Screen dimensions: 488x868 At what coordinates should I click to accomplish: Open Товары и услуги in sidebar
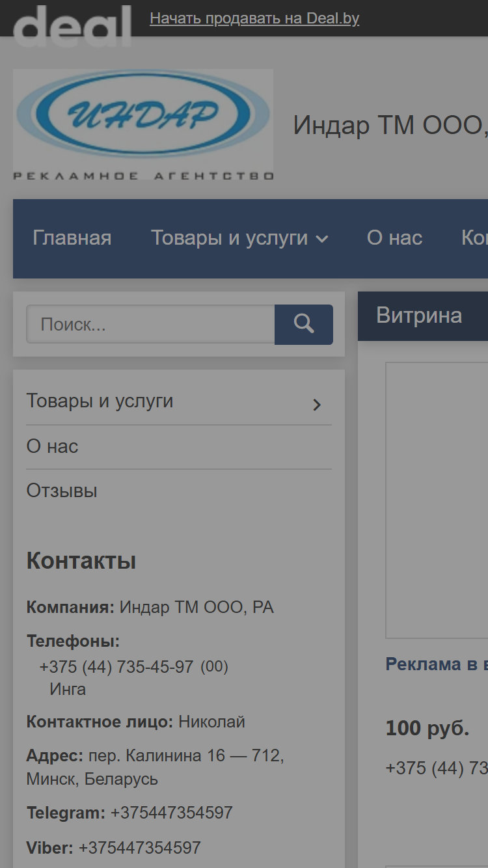tap(100, 401)
